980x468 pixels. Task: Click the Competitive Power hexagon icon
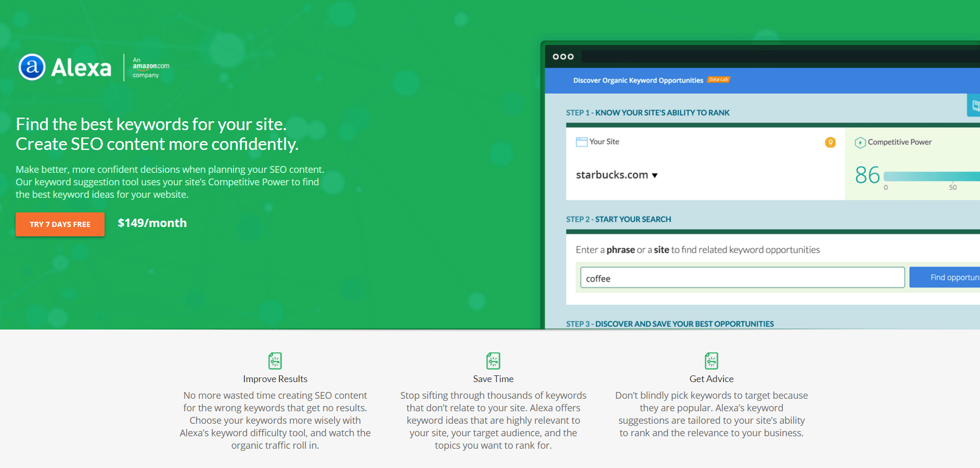pos(860,142)
